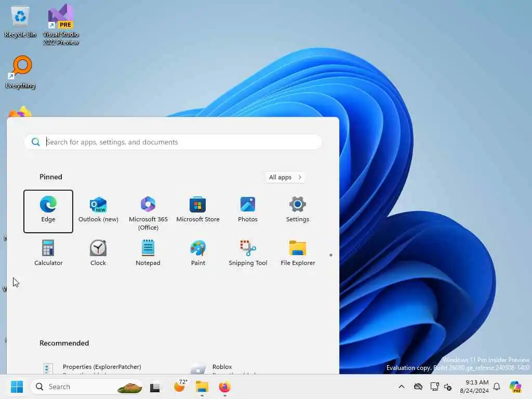The width and height of the screenshot is (532, 399).
Task: Click the pinned apps page indicator dot
Action: [x=331, y=255]
